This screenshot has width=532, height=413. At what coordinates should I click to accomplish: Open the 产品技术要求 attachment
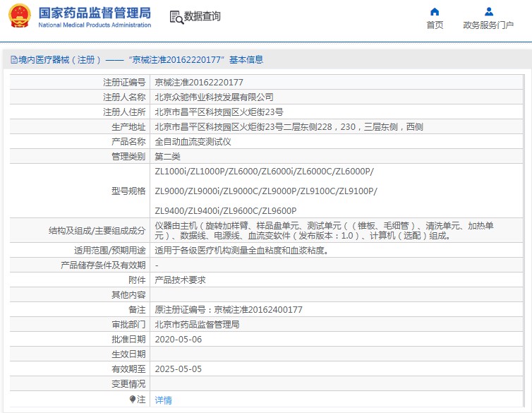[x=180, y=280]
